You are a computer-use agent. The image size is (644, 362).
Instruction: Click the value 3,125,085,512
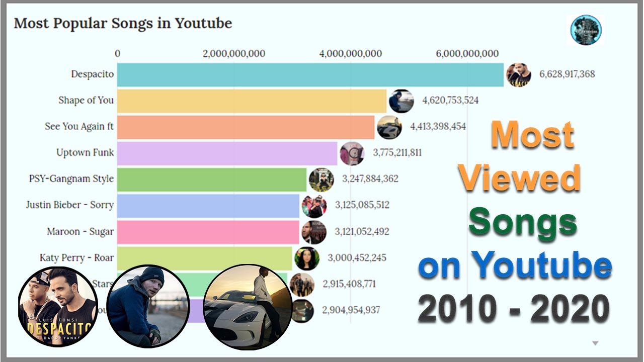(362, 205)
